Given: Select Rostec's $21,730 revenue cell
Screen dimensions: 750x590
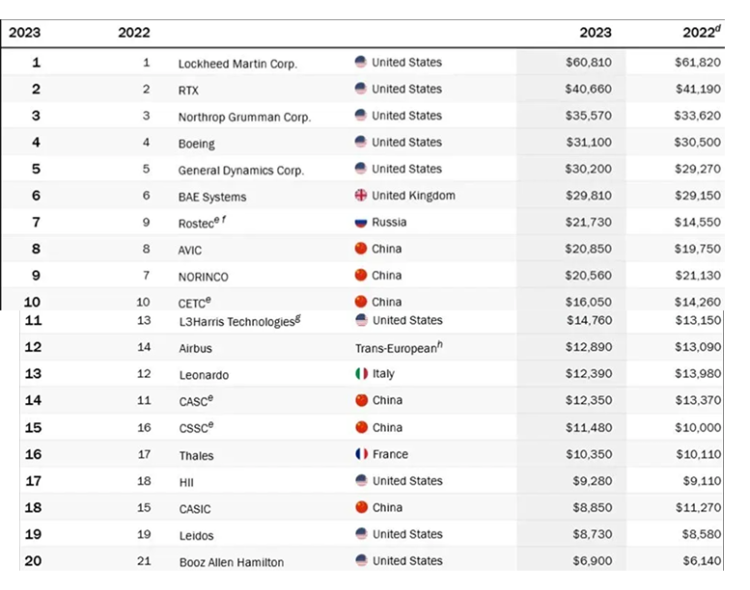Looking at the screenshot, I should click(x=588, y=222).
